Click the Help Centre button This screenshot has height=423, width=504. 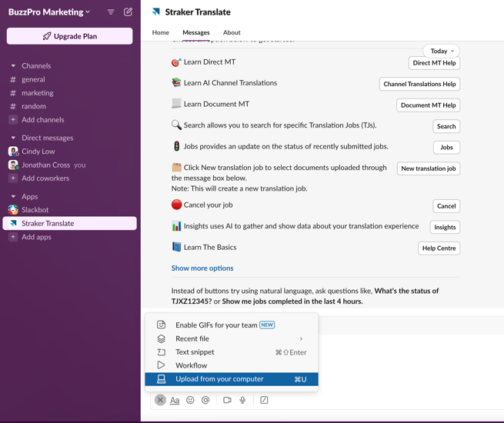coord(439,248)
